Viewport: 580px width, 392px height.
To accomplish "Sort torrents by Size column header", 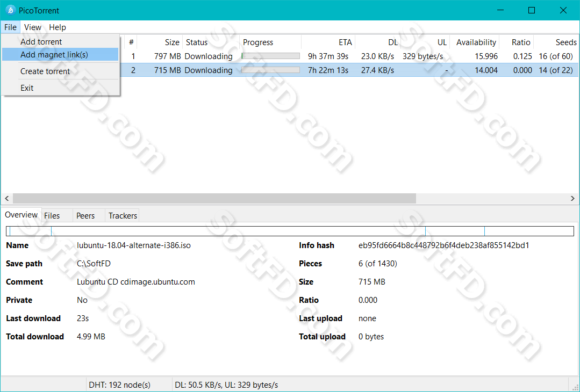I will tap(160, 42).
